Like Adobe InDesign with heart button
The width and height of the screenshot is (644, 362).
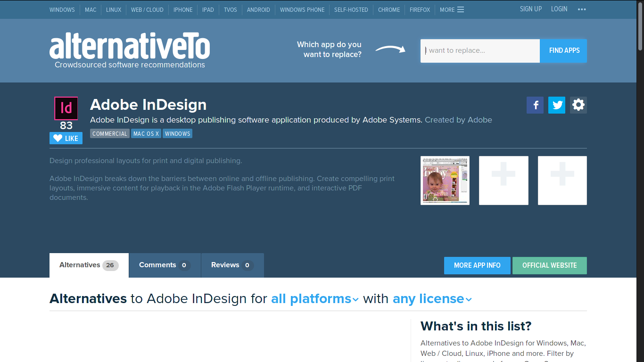[x=66, y=138]
